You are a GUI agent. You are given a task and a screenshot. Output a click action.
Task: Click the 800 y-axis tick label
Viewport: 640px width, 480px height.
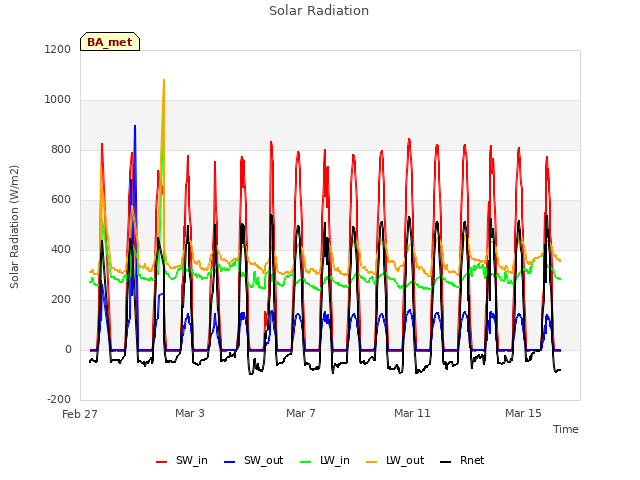coord(61,150)
